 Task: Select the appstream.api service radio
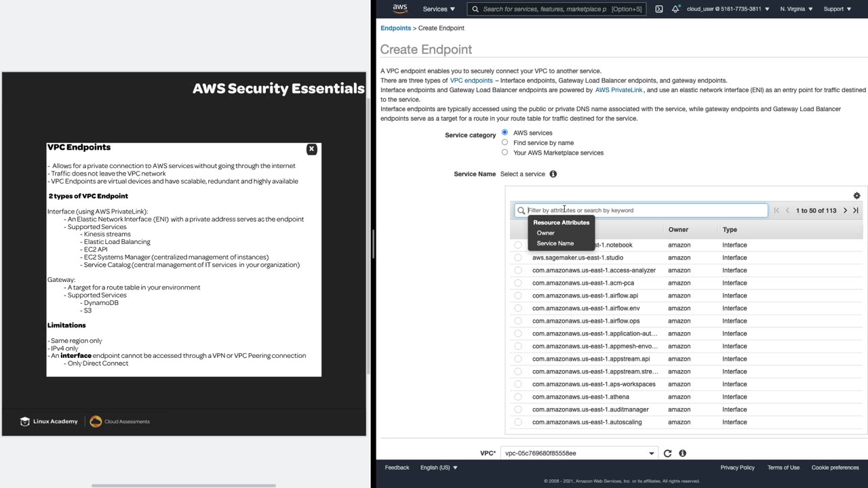click(518, 359)
